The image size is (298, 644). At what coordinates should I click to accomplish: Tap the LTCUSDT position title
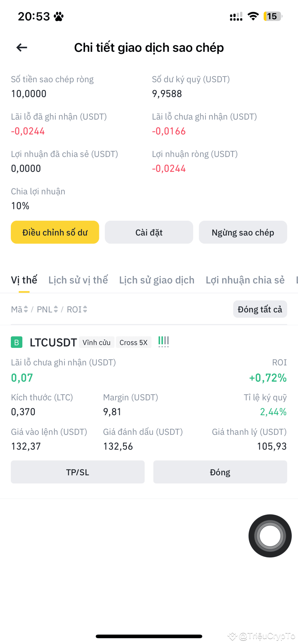click(x=53, y=342)
